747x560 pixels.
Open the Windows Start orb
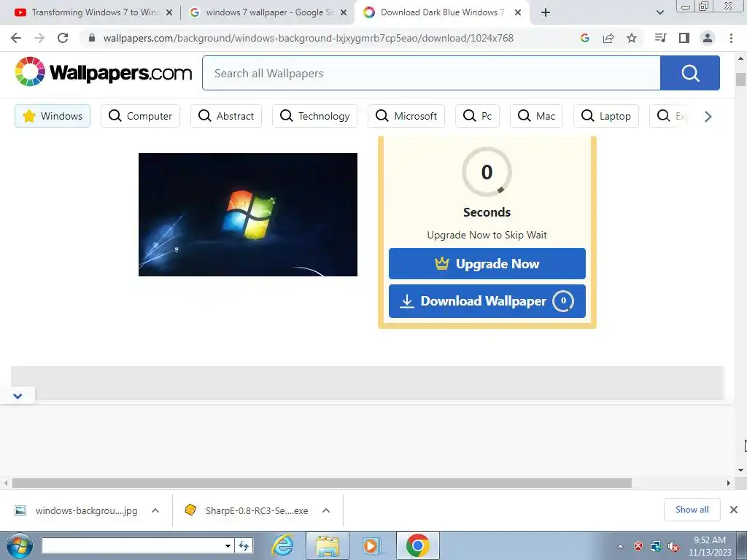tap(19, 545)
